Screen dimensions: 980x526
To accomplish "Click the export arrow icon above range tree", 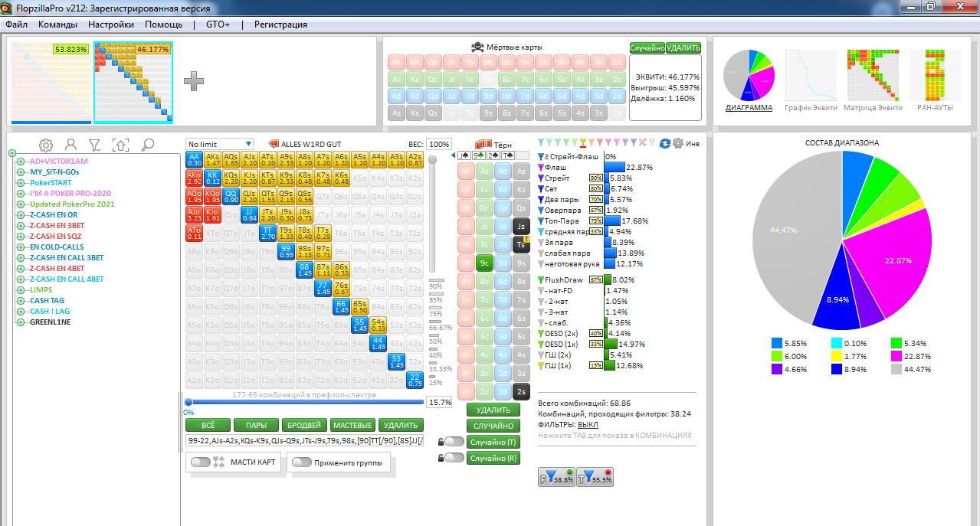I will click(120, 145).
